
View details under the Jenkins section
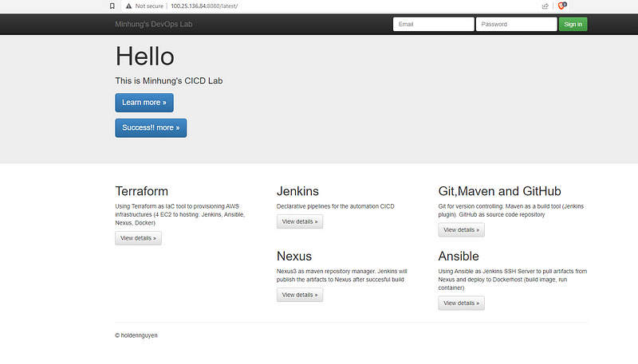pos(300,221)
